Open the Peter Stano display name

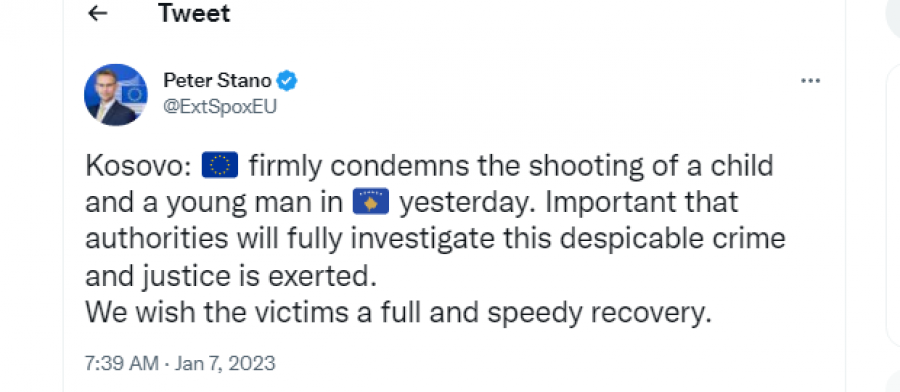[217, 81]
